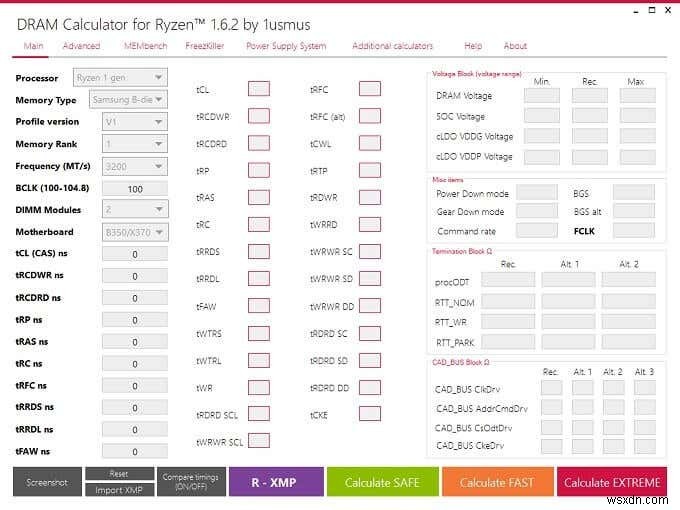Click the tCL timing box

tap(259, 89)
